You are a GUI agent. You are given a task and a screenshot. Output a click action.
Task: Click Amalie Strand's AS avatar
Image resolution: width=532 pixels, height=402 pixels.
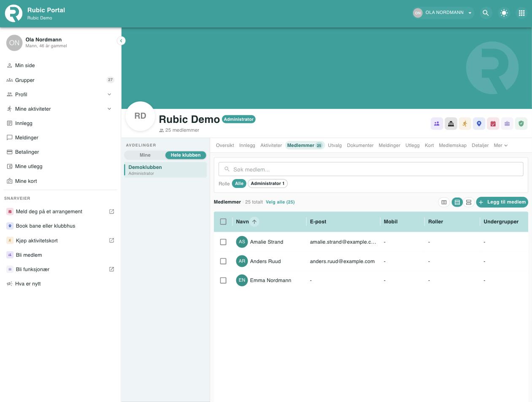click(x=242, y=242)
